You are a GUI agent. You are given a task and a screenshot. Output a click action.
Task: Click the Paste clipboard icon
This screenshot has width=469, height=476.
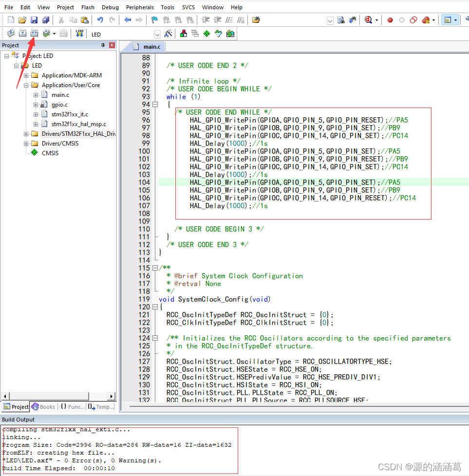point(85,20)
